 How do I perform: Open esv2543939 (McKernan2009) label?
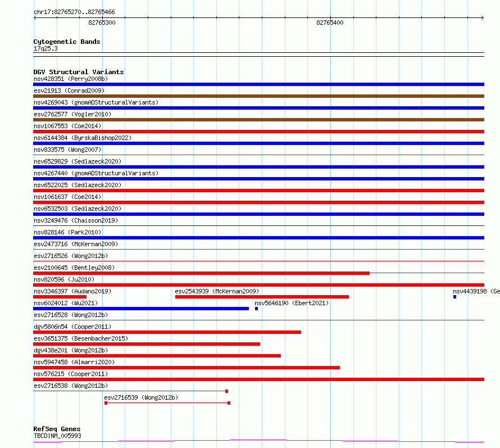click(x=217, y=291)
